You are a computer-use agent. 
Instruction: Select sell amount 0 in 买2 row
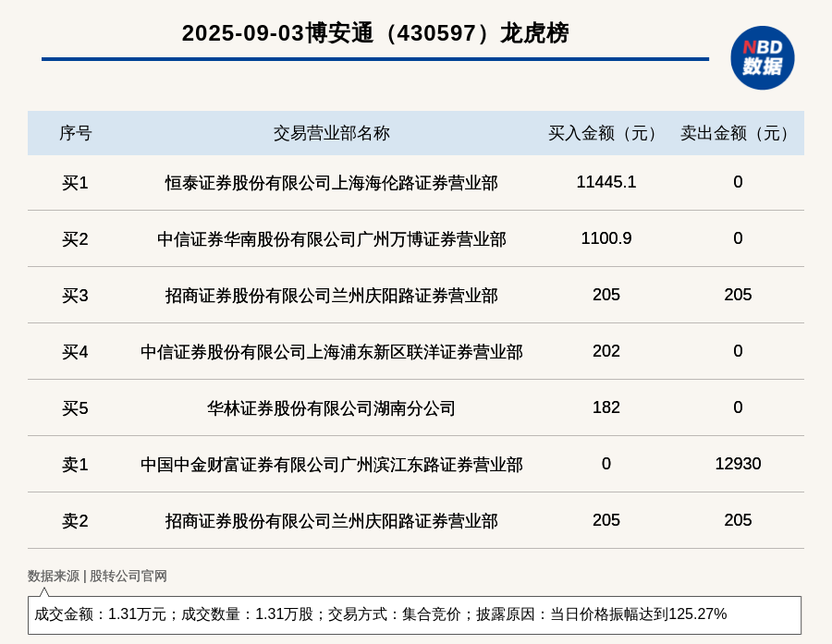pyautogui.click(x=738, y=238)
